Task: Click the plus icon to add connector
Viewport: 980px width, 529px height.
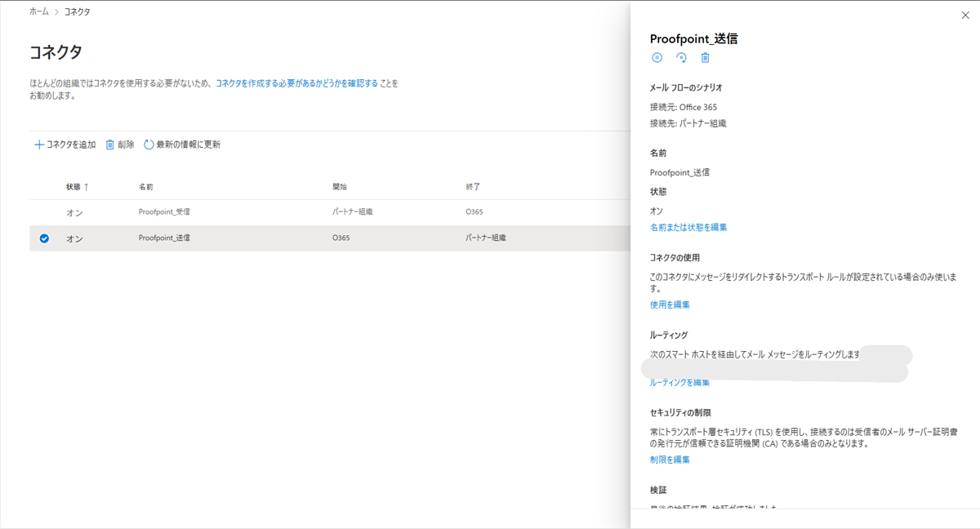Action: (x=38, y=144)
